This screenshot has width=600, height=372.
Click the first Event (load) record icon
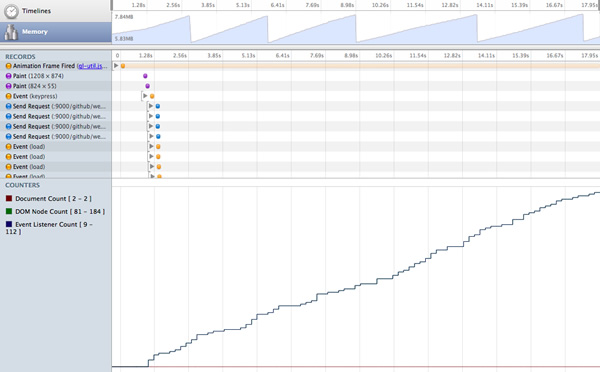(8, 147)
